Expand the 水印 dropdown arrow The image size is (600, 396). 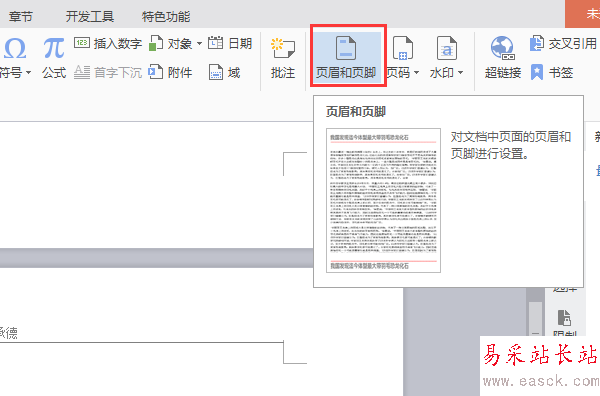click(x=460, y=73)
